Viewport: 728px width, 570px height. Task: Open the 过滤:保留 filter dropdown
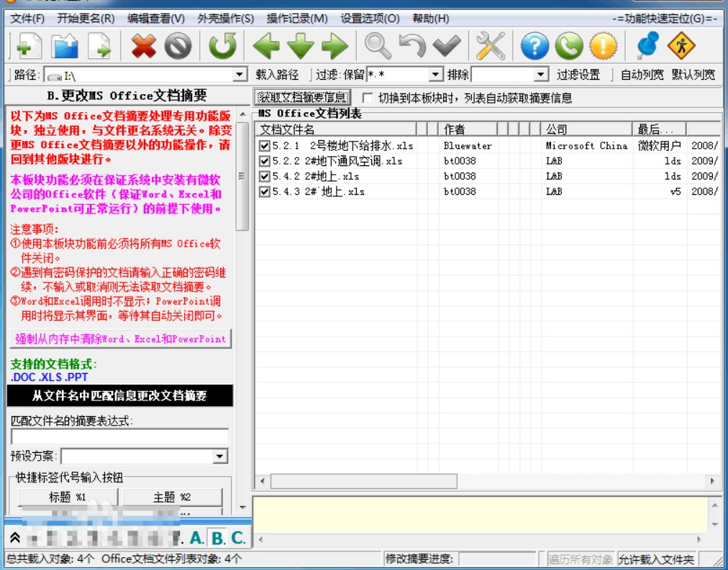[x=435, y=75]
